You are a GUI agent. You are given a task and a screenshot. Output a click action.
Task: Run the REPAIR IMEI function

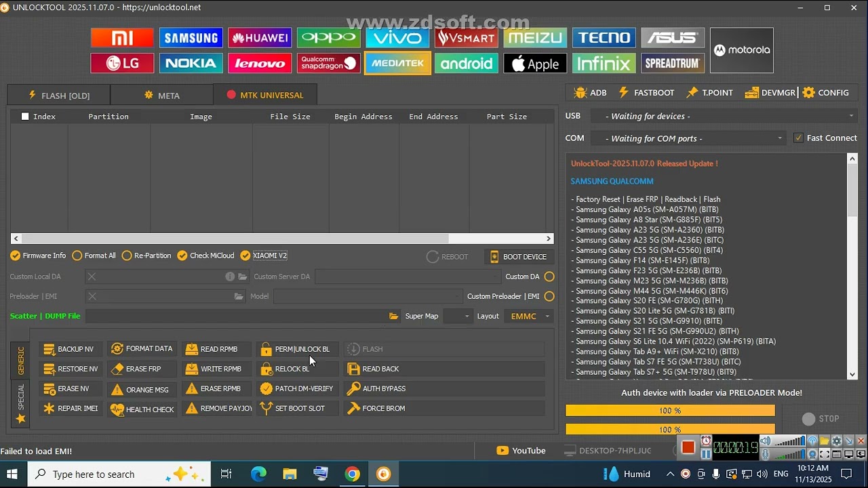pos(70,408)
